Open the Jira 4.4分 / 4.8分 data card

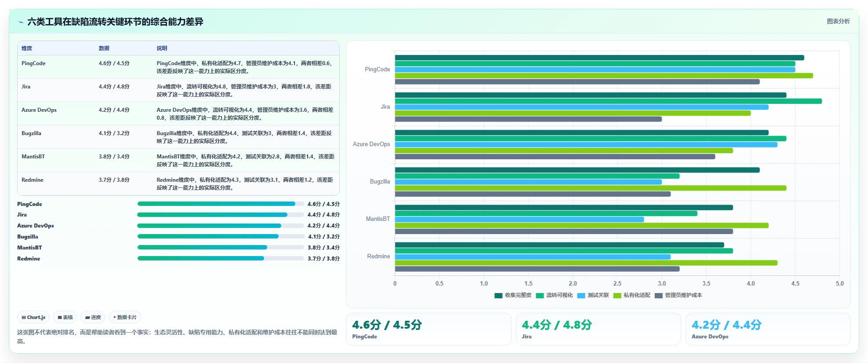tap(598, 329)
